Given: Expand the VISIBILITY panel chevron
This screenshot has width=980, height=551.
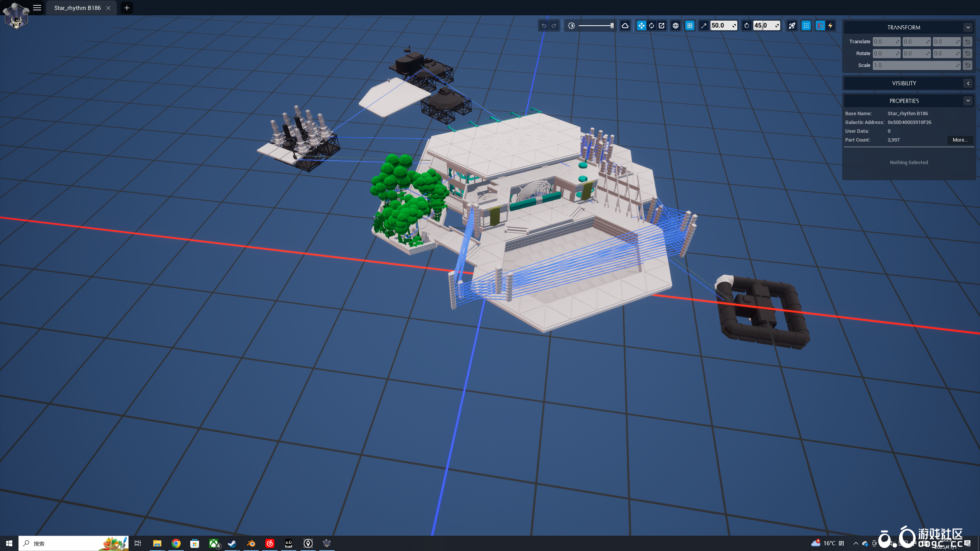Looking at the screenshot, I should pyautogui.click(x=968, y=83).
